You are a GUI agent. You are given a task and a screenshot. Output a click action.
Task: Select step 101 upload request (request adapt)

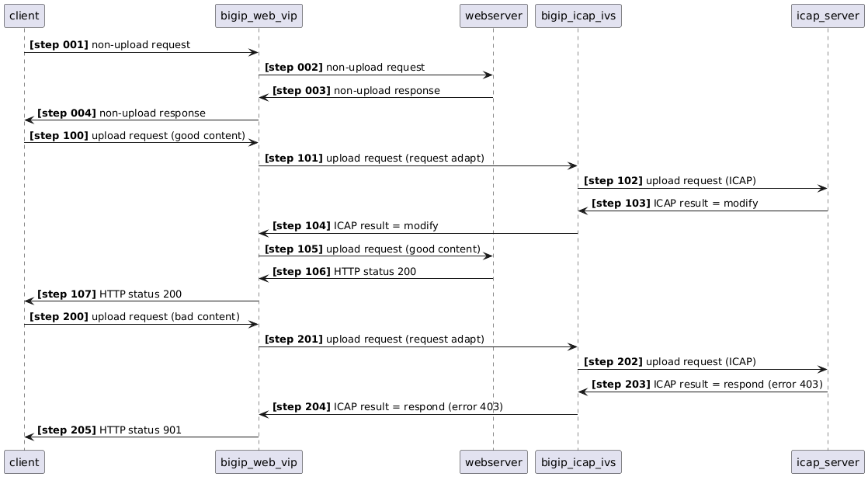click(374, 158)
